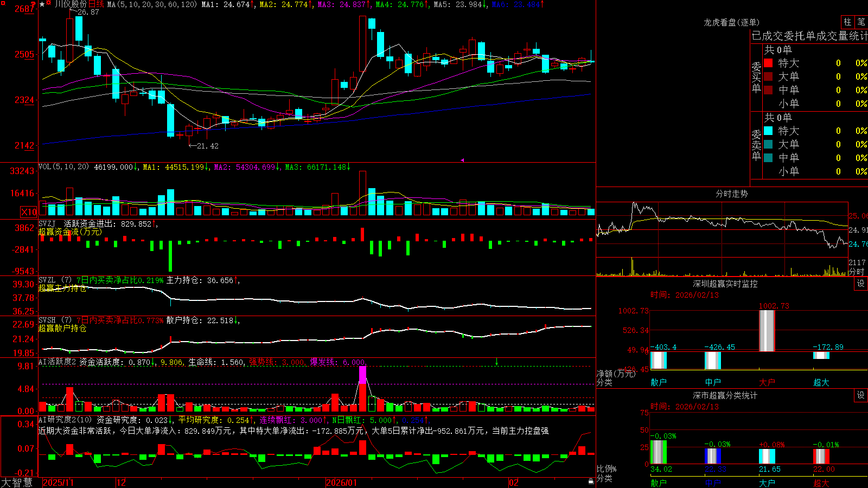Image resolution: width=868 pixels, height=488 pixels.
Task: Click the 中户 -426.45 bar in 实时监控
Action: pyautogui.click(x=713, y=361)
